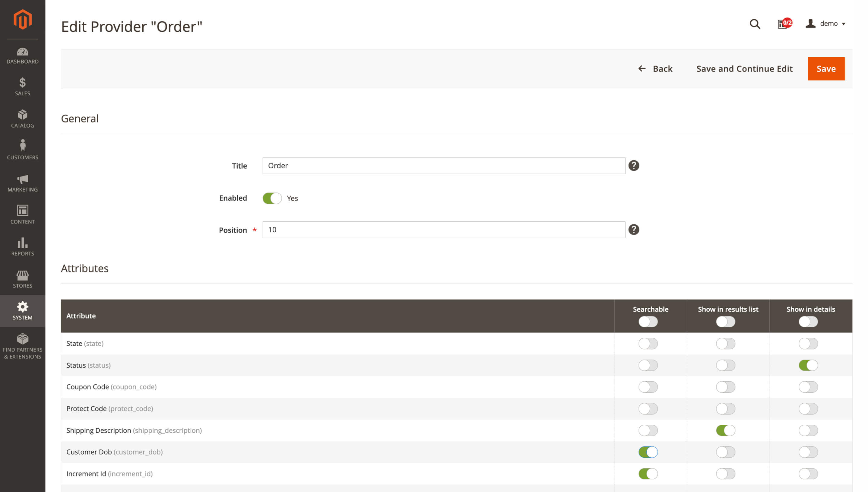This screenshot has width=868, height=492.
Task: Turn off Searchable for Customer Dob
Action: 648,452
